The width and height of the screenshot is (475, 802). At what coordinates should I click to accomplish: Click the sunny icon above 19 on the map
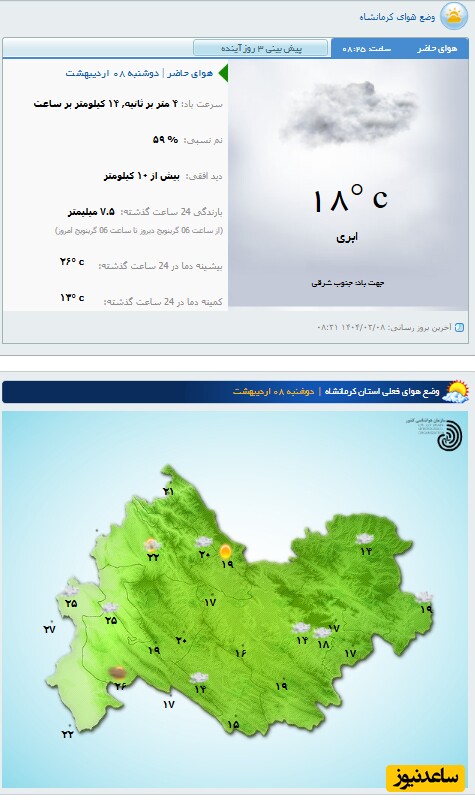(x=225, y=551)
